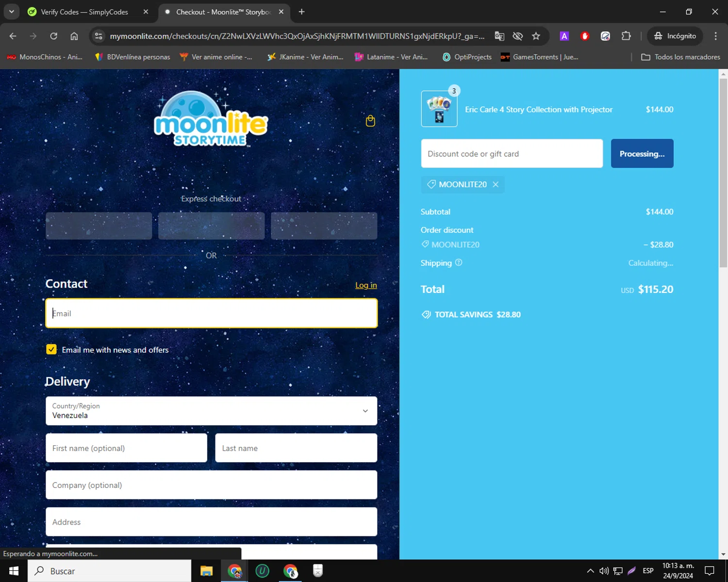Open the green U app in taskbar

263,571
